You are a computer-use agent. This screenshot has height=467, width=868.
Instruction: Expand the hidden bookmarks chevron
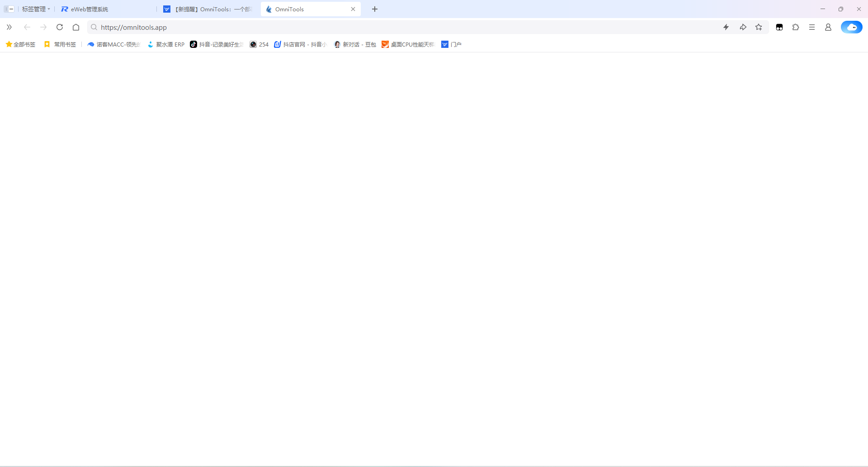point(9,27)
